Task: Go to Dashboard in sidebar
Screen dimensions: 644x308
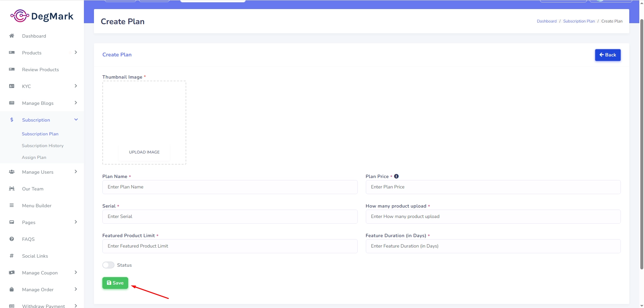Action: pyautogui.click(x=34, y=36)
